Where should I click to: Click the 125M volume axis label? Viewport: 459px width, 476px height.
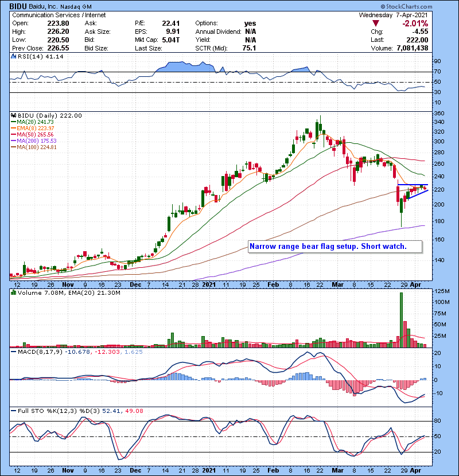pyautogui.click(x=442, y=291)
